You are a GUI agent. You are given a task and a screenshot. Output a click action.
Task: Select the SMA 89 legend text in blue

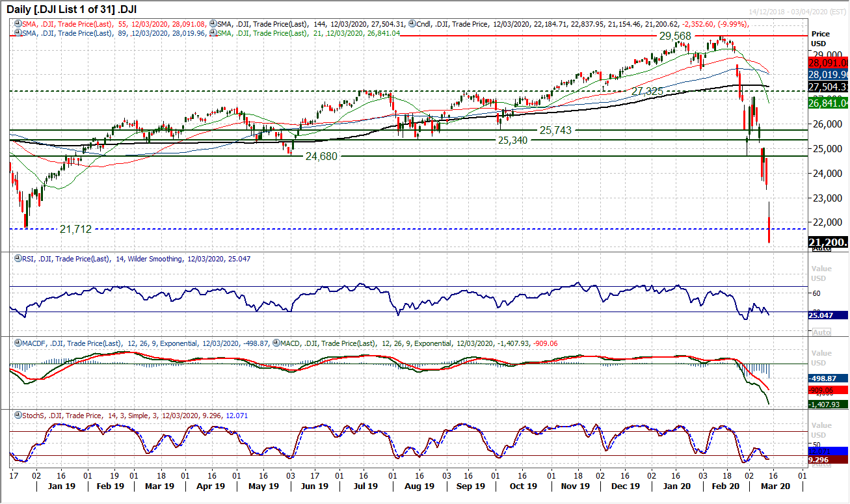[x=113, y=33]
